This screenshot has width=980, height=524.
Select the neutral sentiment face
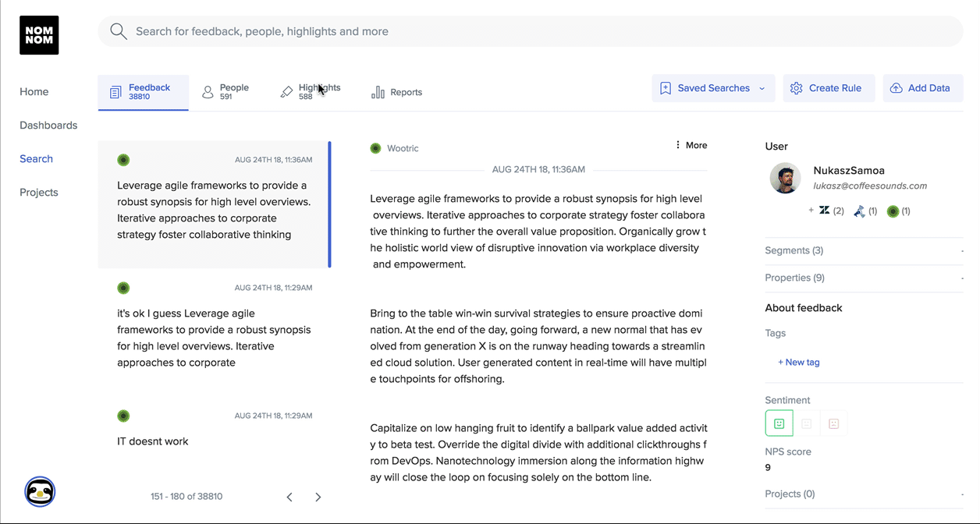807,423
